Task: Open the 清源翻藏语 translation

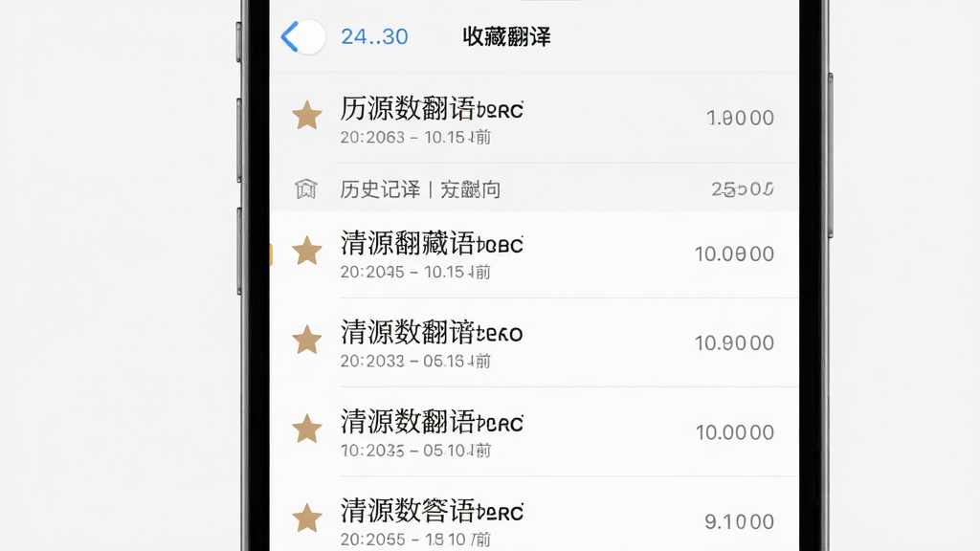Action: point(534,254)
